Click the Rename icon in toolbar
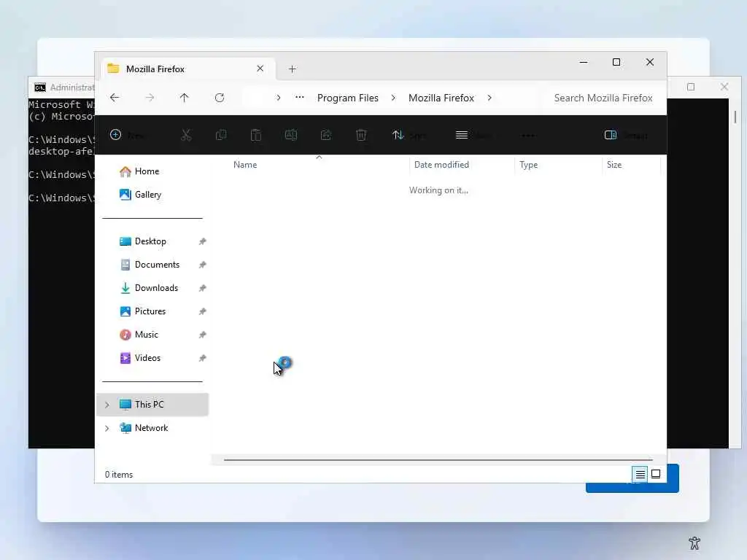747x560 pixels. pos(290,135)
